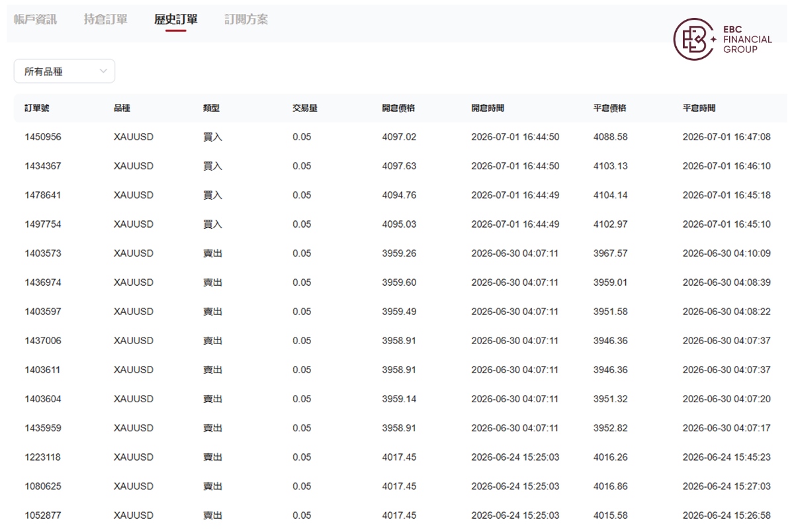Click close price 4104.14

[611, 195]
